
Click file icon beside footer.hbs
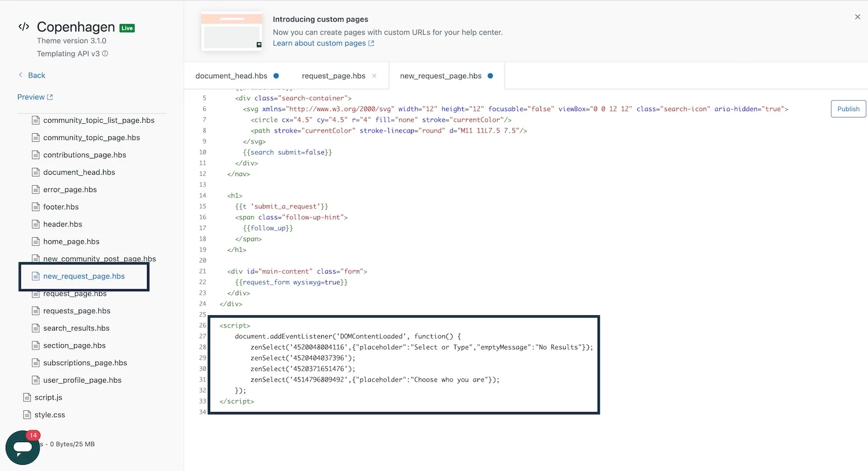[36, 207]
